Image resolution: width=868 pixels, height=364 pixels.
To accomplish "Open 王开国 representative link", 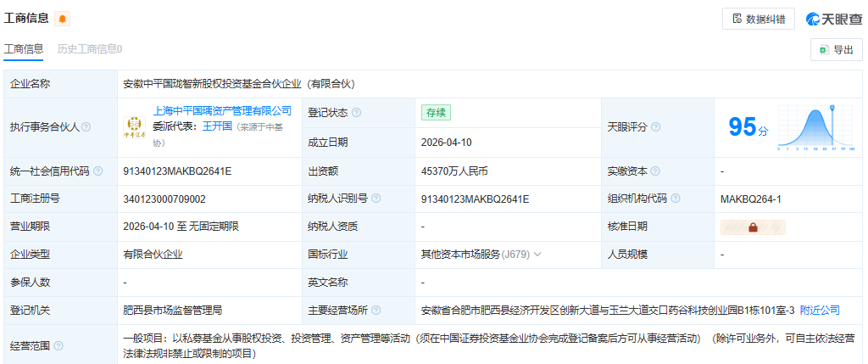I will (x=215, y=127).
